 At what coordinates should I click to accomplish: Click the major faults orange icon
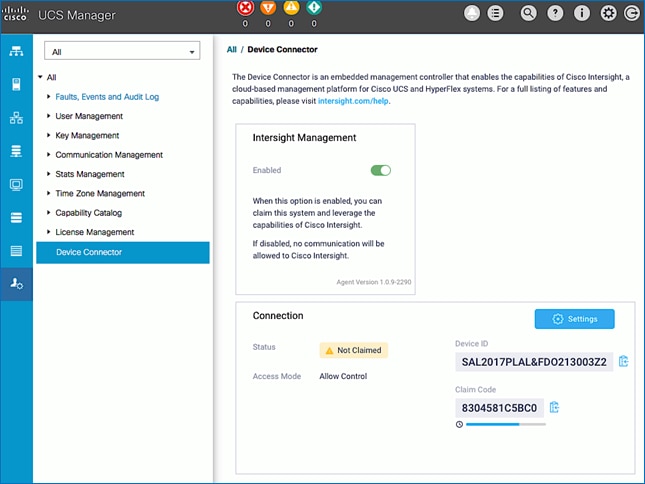tap(268, 8)
